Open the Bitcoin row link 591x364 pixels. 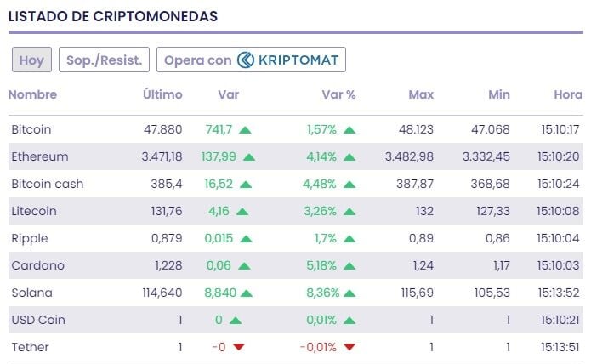point(31,129)
